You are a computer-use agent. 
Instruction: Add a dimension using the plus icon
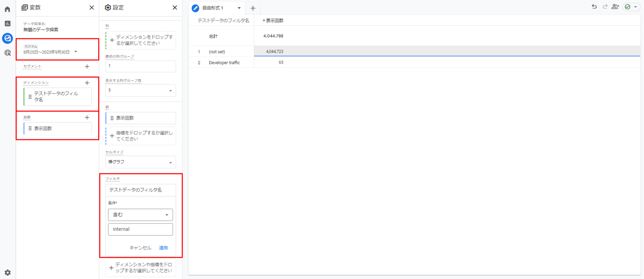(x=87, y=83)
